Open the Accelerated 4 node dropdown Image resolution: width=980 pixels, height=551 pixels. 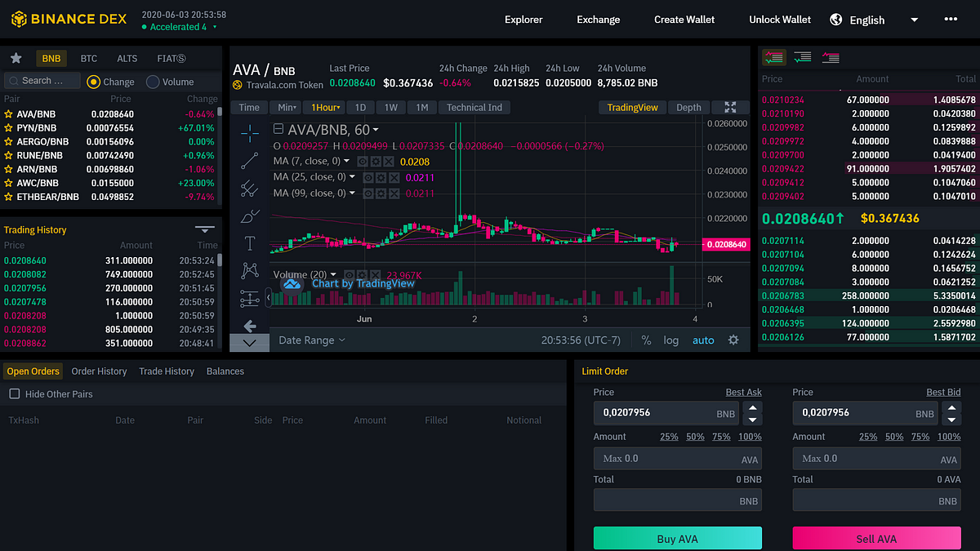pyautogui.click(x=179, y=27)
